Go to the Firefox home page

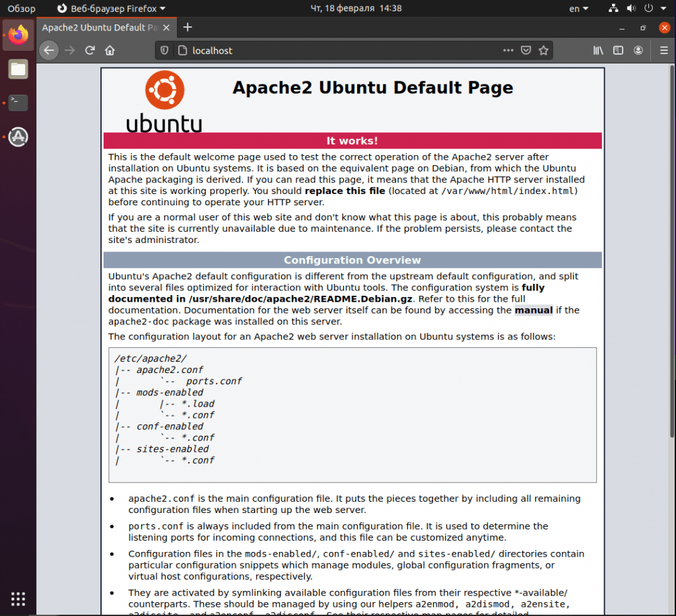(x=111, y=50)
